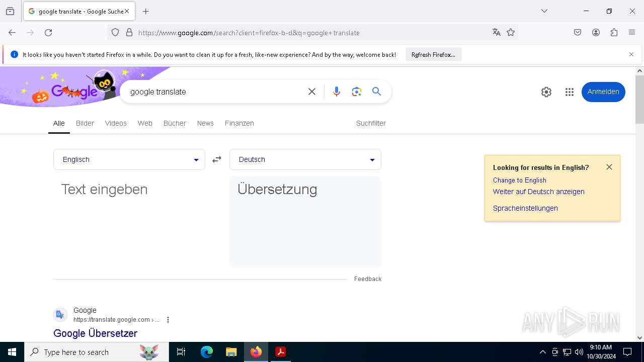Image resolution: width=644 pixels, height=362 pixels.
Task: Reload the current page
Action: (x=48, y=33)
